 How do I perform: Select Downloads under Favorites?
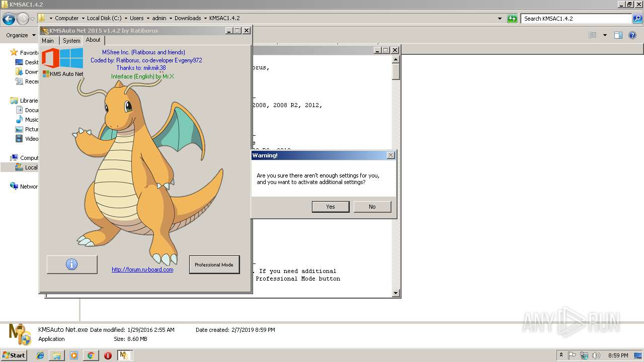26,72
